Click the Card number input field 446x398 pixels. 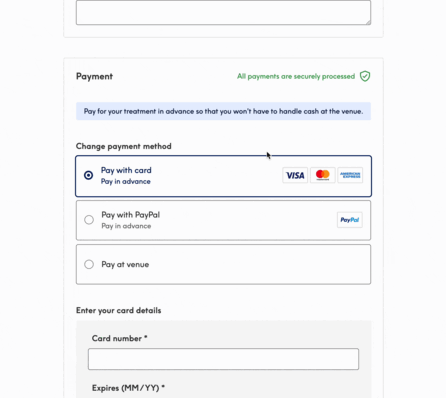pyautogui.click(x=223, y=359)
